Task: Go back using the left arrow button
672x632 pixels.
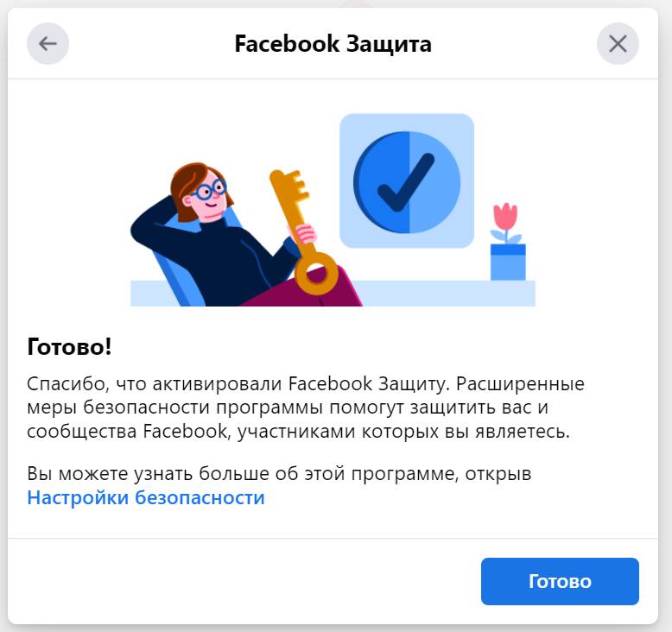Action: click(48, 44)
